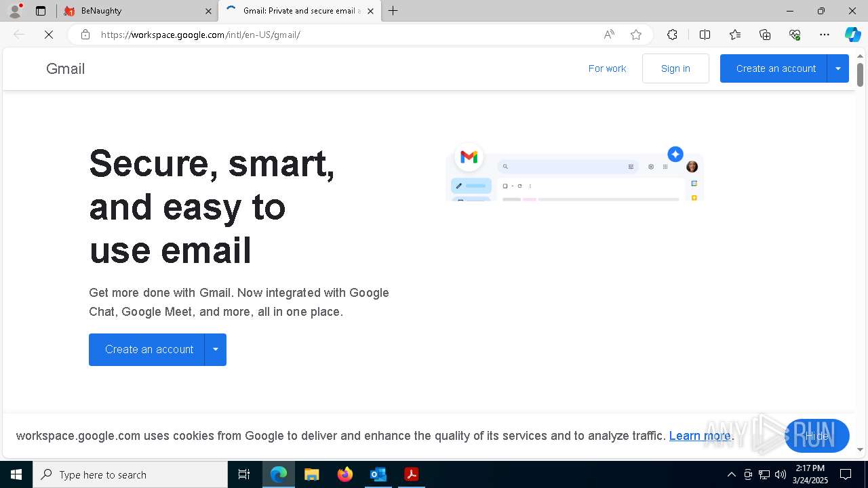Open the Edge profile icon

coord(15,11)
